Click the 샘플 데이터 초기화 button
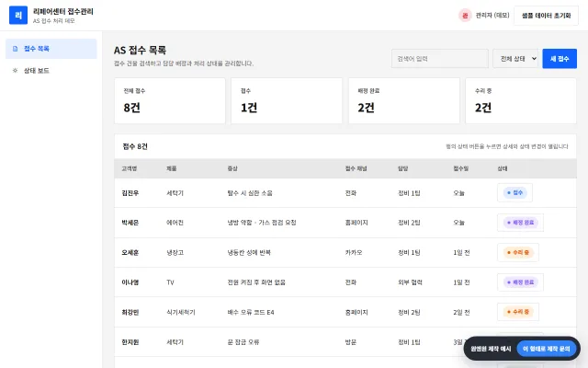Image resolution: width=588 pixels, height=368 pixels. click(x=546, y=16)
